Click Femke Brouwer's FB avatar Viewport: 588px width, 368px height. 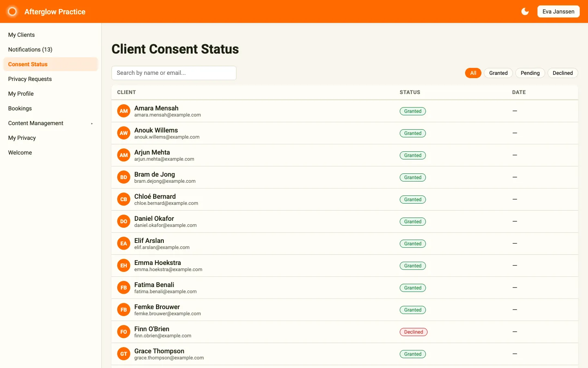124,310
